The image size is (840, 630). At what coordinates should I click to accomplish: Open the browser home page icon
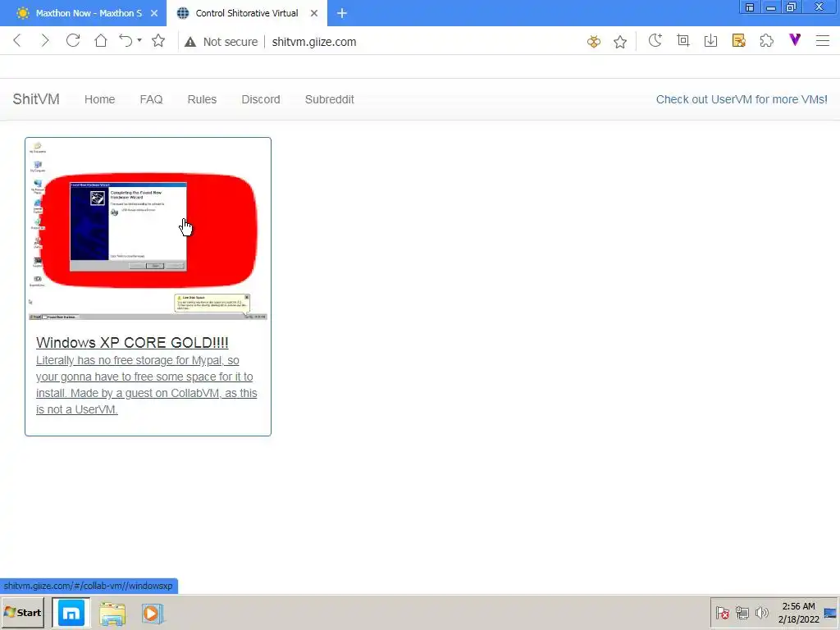101,41
